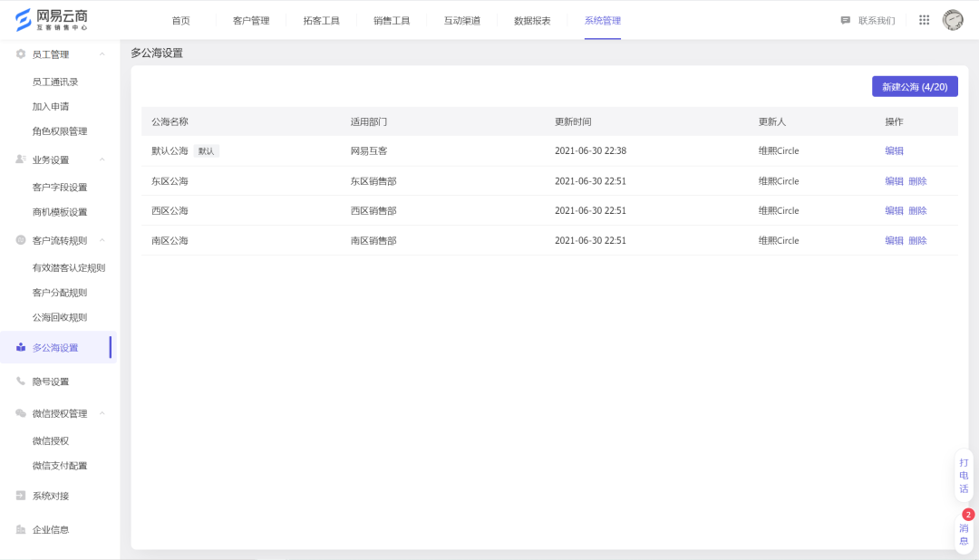Open 公海回收规则 in the sidebar
The height and width of the screenshot is (560, 979).
59,317
